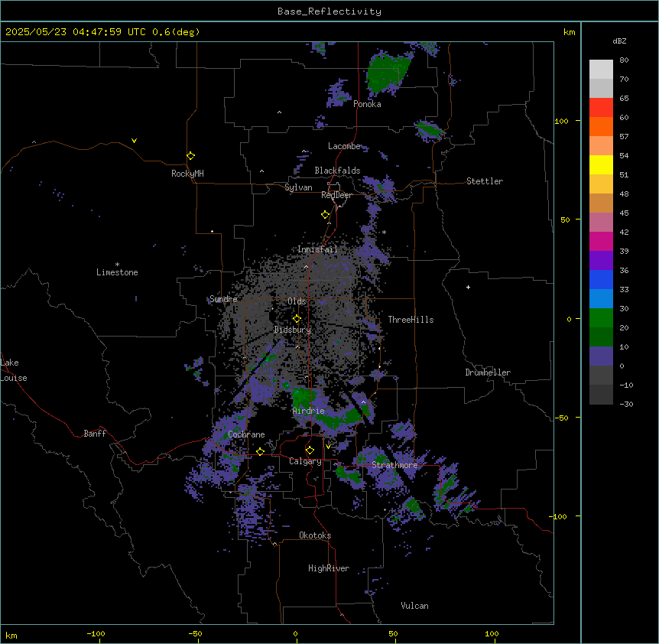Select the blue 33–36 dBZ legend swatch

point(601,279)
